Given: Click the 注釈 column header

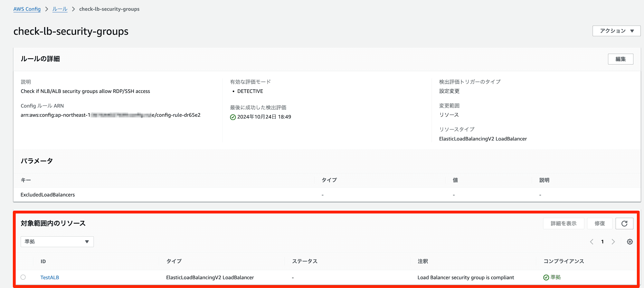Looking at the screenshot, I should (x=423, y=261).
